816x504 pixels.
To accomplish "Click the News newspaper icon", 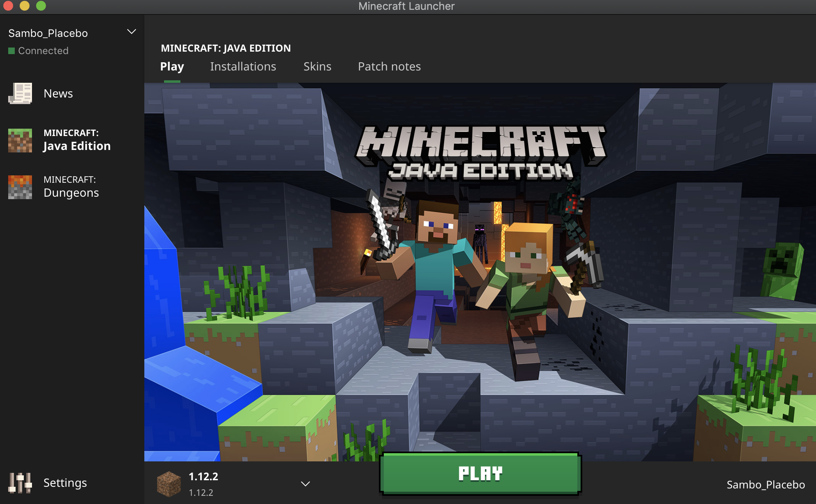I will coord(20,93).
